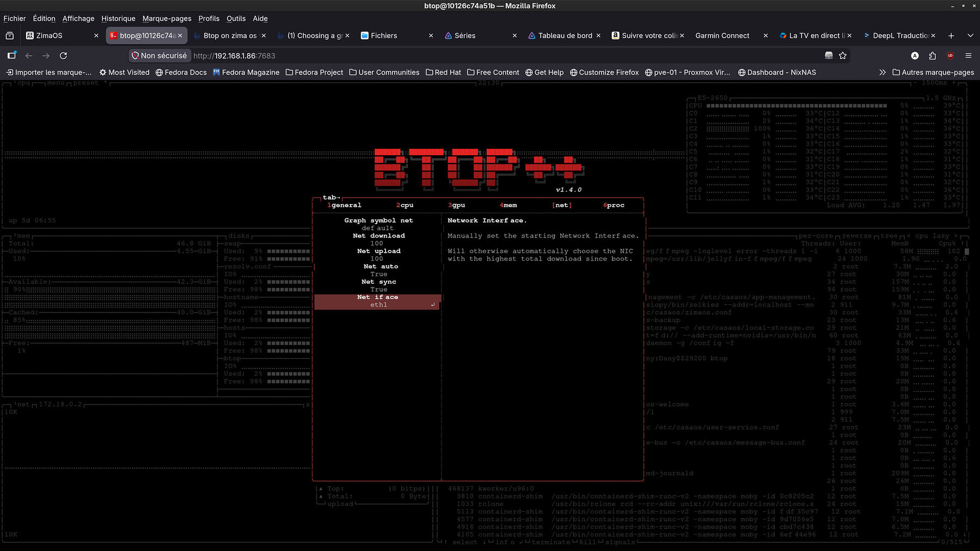Screen dimensions: 980x551
Task: Expand the Free Content bookmark folder
Action: point(493,72)
